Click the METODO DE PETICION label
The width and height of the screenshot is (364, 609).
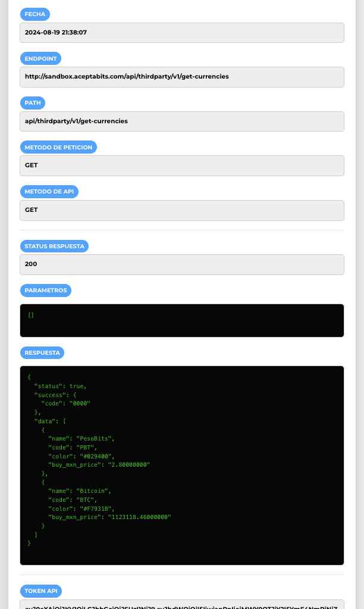coord(58,147)
